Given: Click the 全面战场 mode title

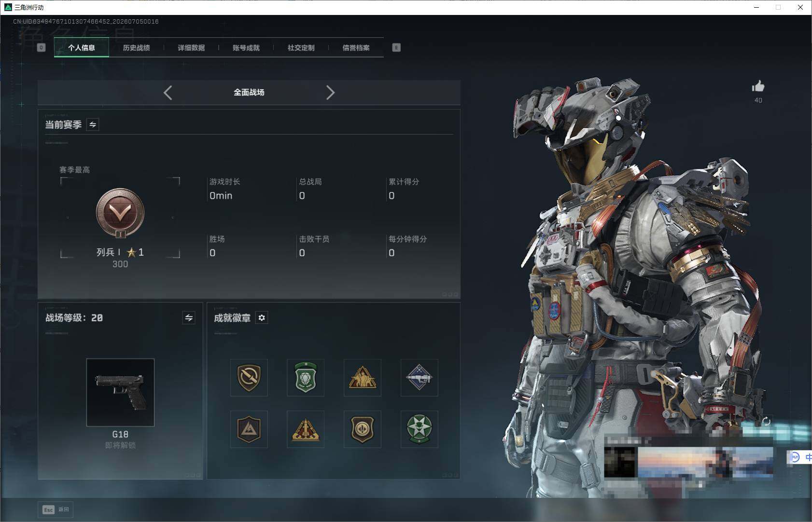Looking at the screenshot, I should [x=249, y=92].
